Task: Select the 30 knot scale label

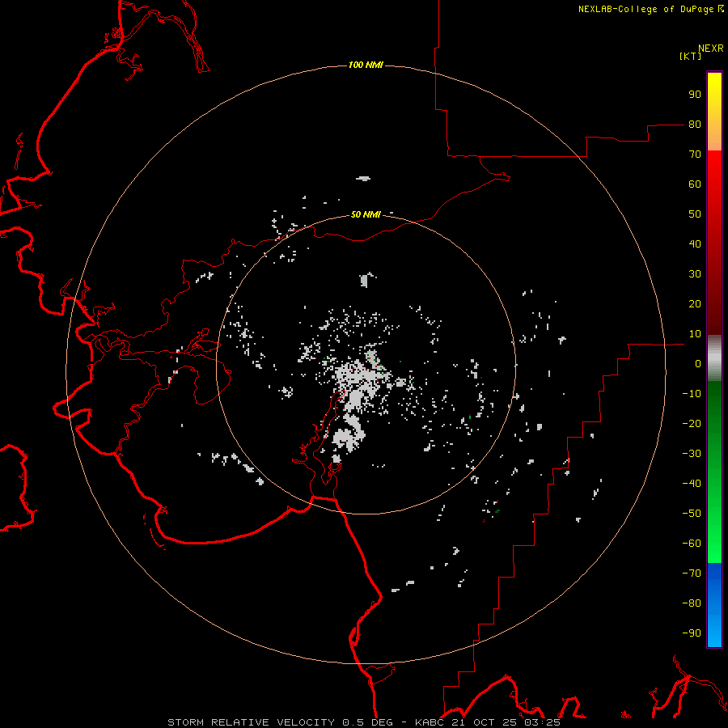Action: (x=695, y=274)
